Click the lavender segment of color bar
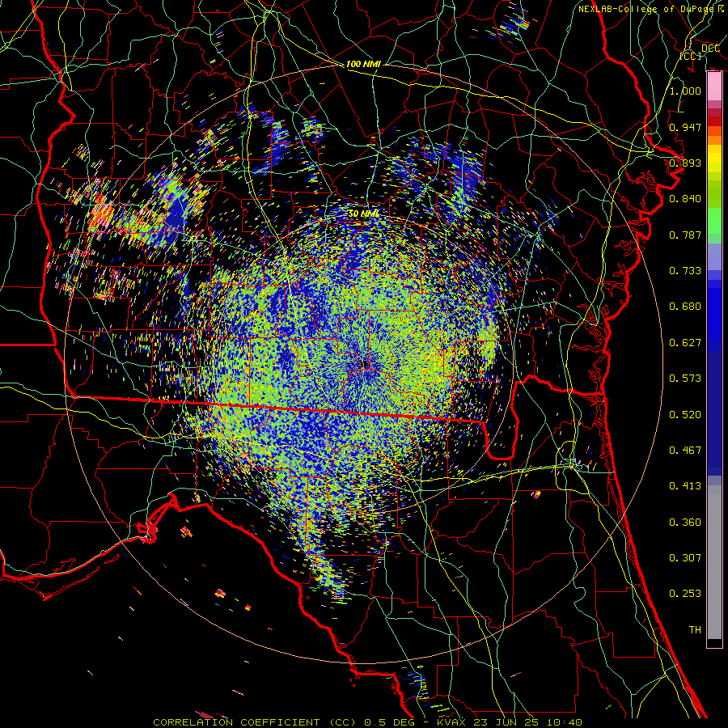 714,256
